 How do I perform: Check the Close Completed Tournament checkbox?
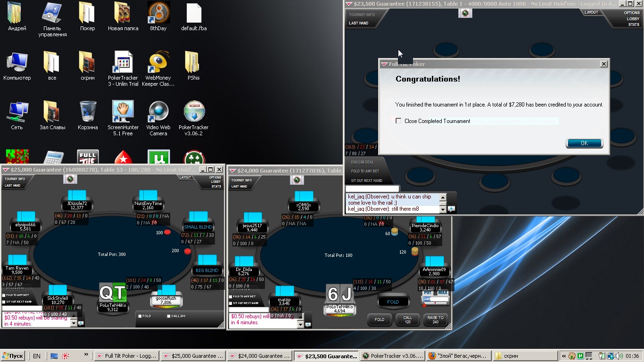(398, 121)
